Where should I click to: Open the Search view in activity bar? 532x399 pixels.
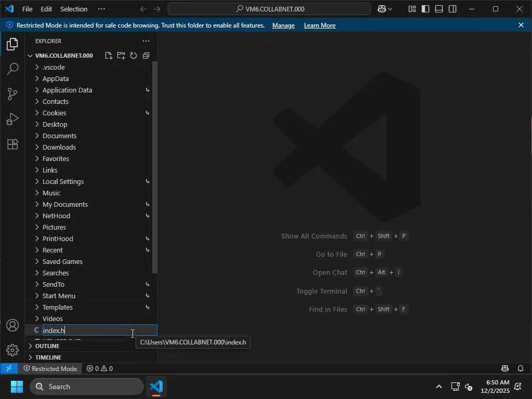[12, 69]
